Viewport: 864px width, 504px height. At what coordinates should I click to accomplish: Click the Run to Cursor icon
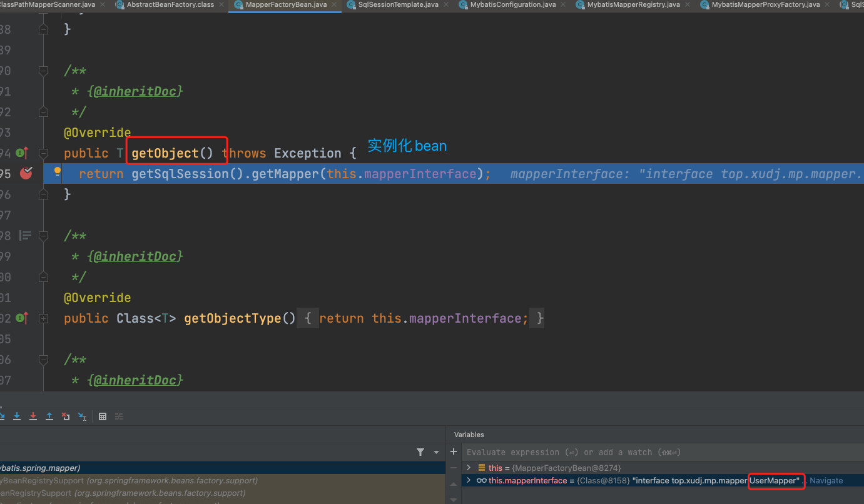click(82, 416)
